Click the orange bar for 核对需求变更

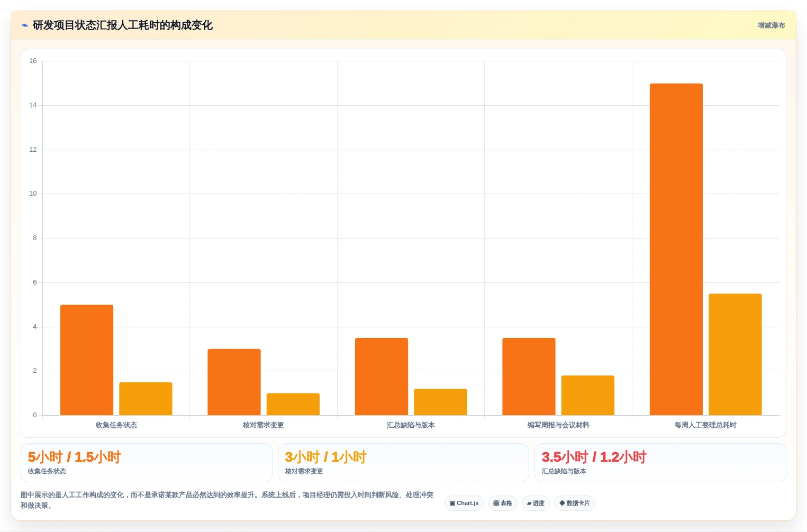tap(234, 382)
